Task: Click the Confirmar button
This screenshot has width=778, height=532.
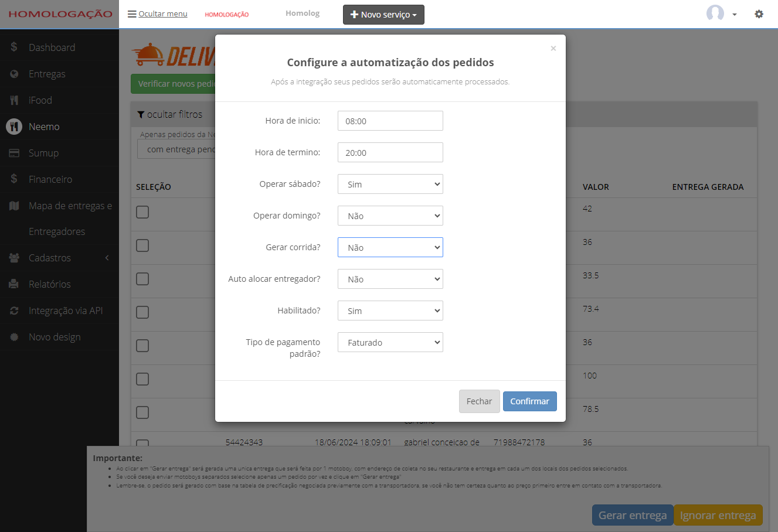Action: [529, 401]
